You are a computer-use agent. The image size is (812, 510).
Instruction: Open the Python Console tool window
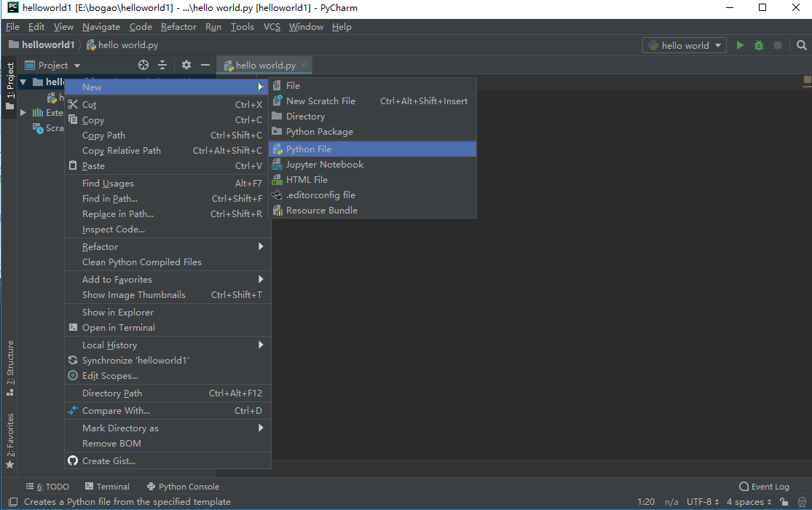point(184,487)
